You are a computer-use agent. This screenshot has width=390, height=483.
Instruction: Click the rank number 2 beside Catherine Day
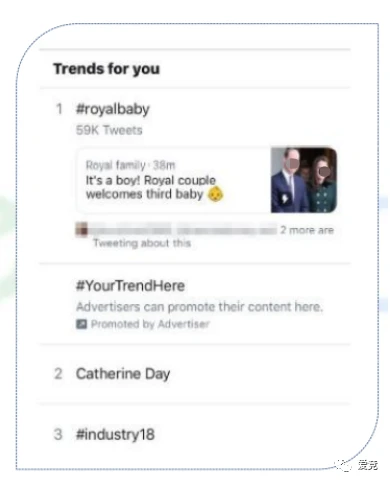coord(58,374)
